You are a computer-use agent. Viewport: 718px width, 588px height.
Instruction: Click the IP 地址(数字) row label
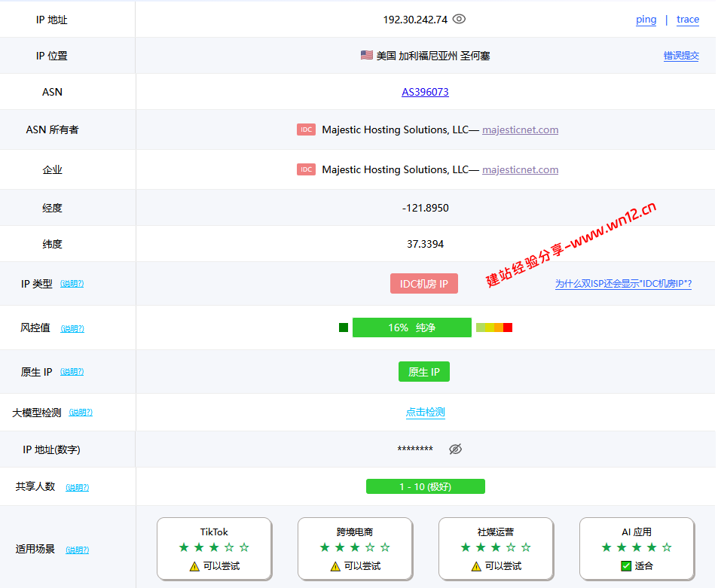(51, 449)
